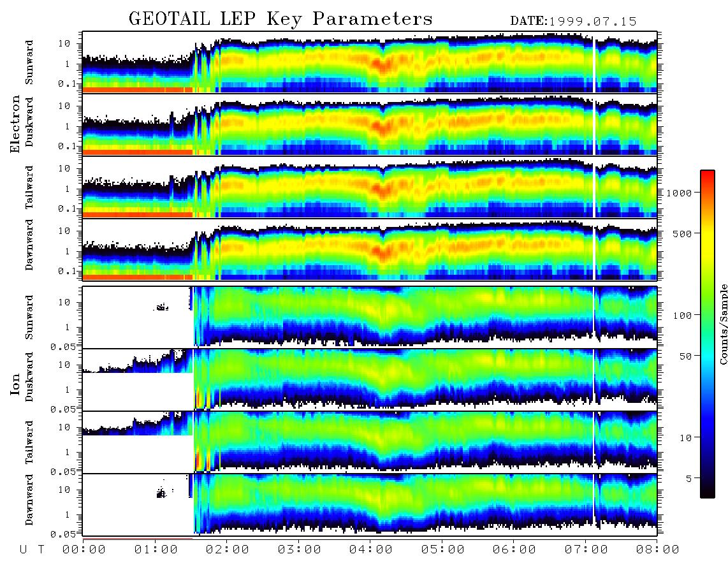Click inside the Electron Tailward spectrogram panel
This screenshot has width=728, height=561.
pos(370,187)
